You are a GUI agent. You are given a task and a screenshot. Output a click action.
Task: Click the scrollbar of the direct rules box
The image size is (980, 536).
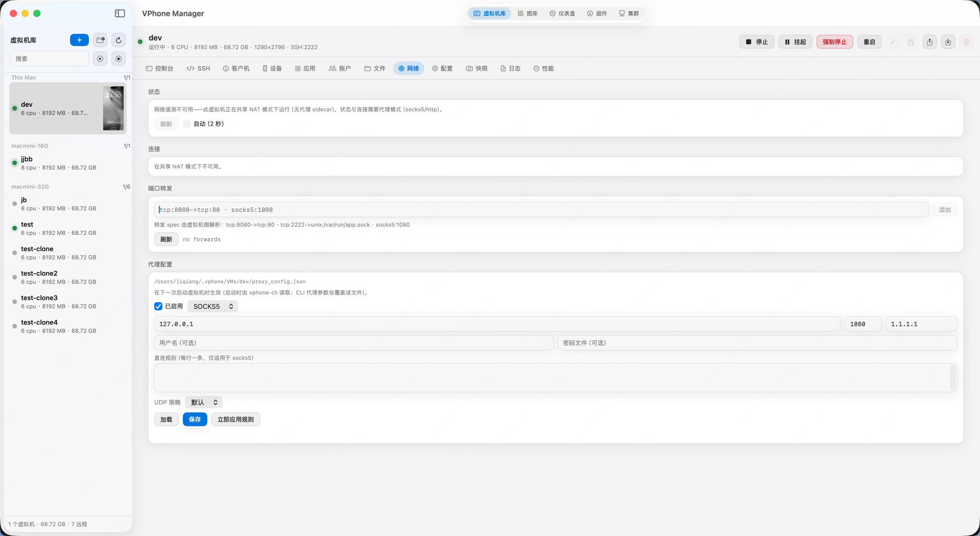click(x=953, y=378)
